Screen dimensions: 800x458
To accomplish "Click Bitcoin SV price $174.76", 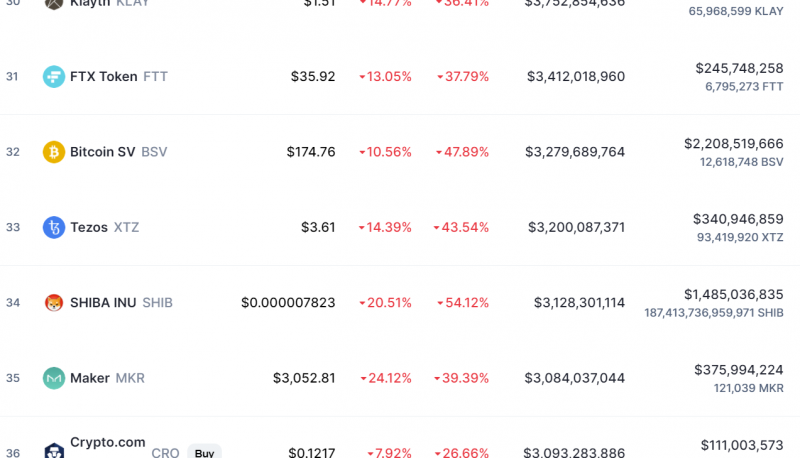I will coord(311,152).
